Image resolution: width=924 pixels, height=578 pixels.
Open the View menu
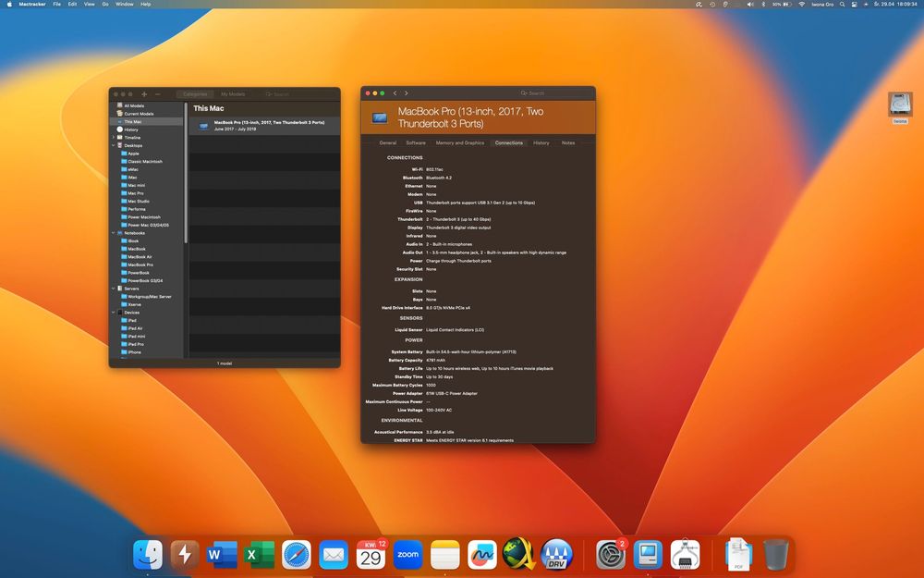click(x=89, y=4)
